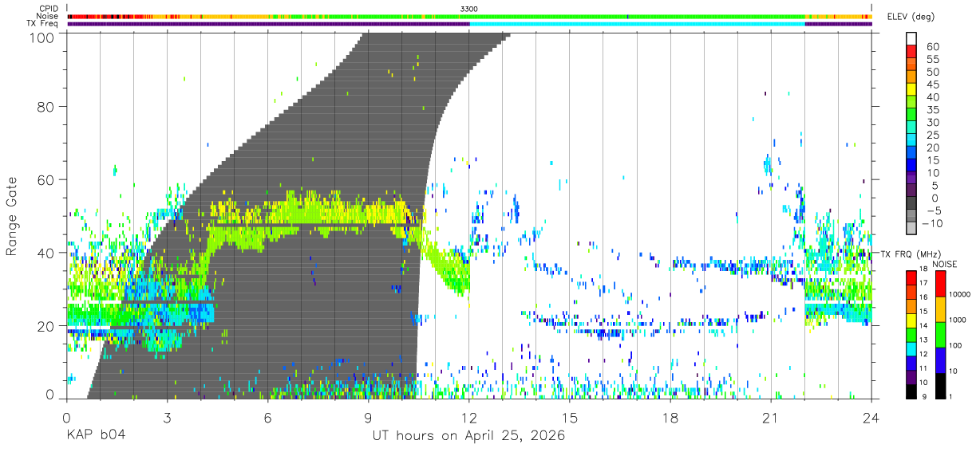Image resolution: width=980 pixels, height=452 pixels.
Task: Click the 10000 label on NOISE legend
Action: click(960, 294)
